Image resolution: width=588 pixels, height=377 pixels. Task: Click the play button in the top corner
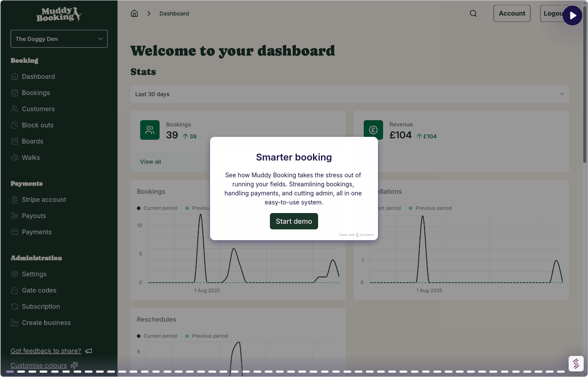pyautogui.click(x=573, y=15)
